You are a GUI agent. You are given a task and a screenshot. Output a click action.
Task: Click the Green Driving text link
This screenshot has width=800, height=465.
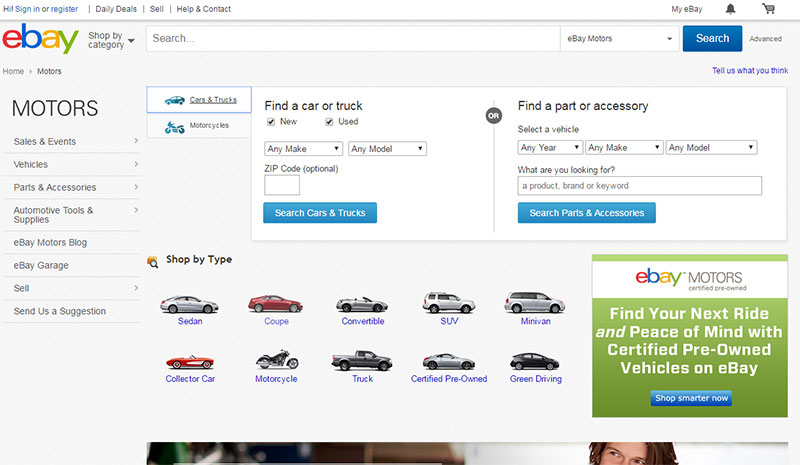[536, 379]
